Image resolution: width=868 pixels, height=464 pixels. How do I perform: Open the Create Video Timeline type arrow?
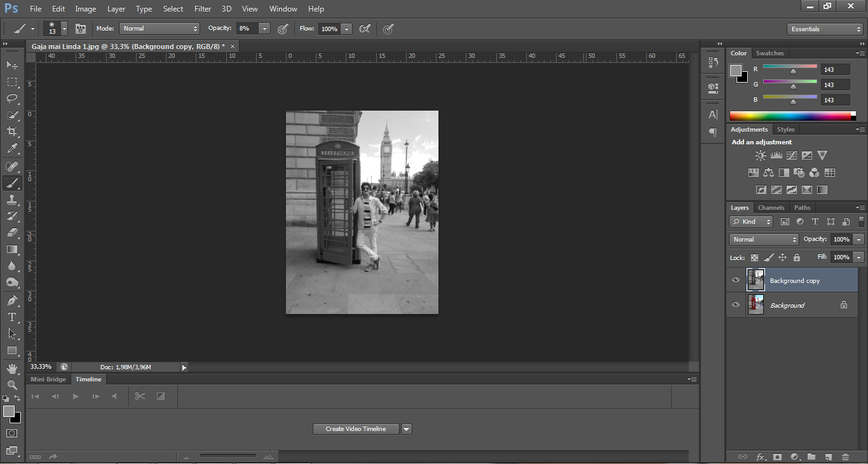(x=407, y=429)
